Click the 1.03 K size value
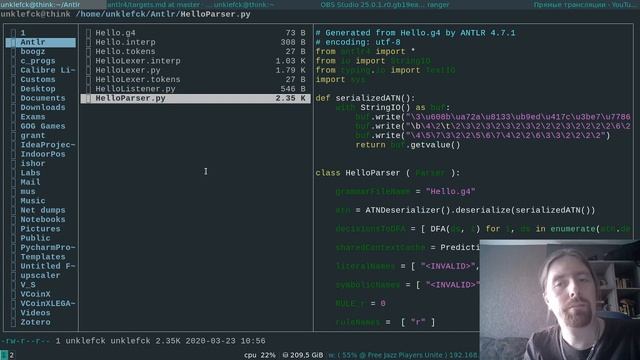Screen dimensions: 640x360 pyautogui.click(x=291, y=61)
